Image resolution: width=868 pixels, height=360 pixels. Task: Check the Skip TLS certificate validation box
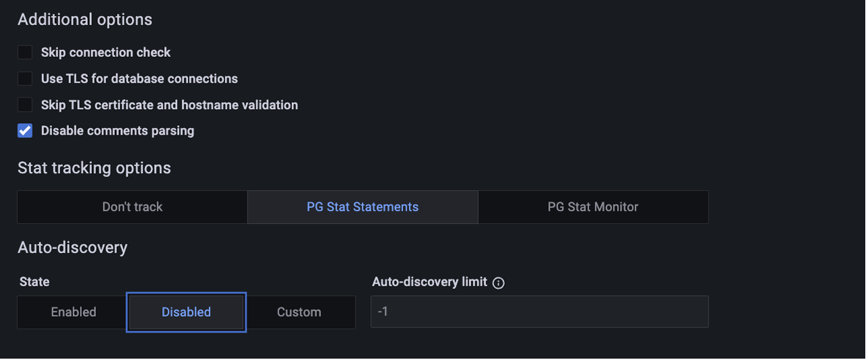(x=25, y=105)
